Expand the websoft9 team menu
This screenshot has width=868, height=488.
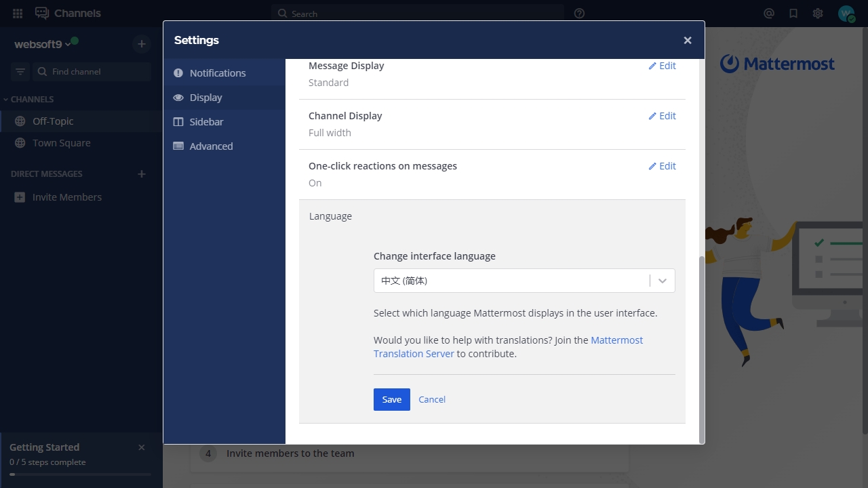tap(42, 44)
